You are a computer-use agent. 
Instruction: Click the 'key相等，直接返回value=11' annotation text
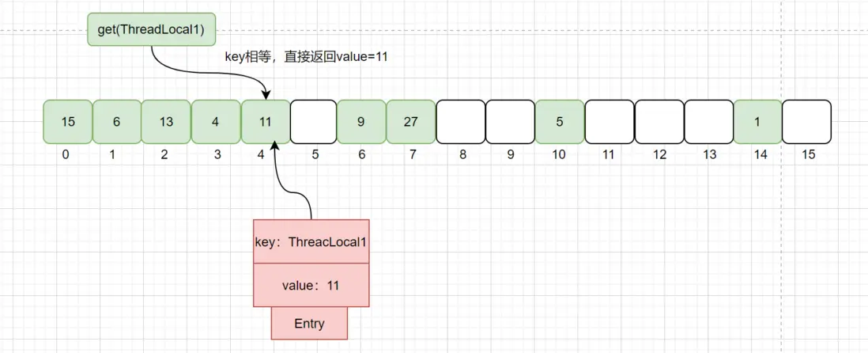[x=307, y=57]
